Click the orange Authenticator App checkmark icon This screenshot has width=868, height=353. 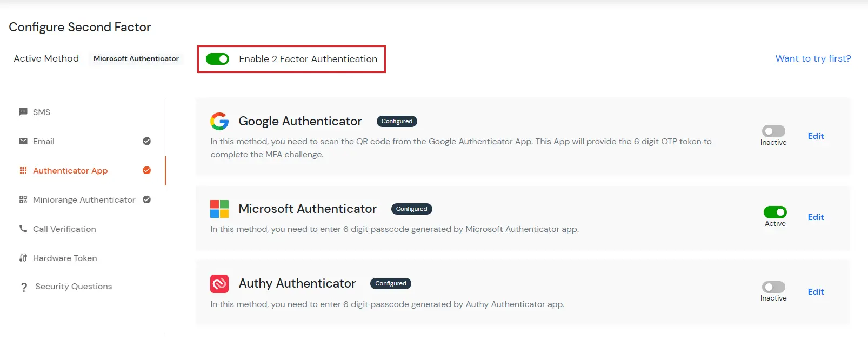(x=146, y=170)
